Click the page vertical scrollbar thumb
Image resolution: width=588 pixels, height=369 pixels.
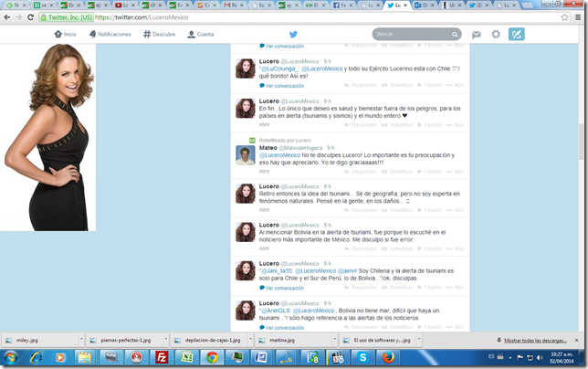pyautogui.click(x=582, y=142)
